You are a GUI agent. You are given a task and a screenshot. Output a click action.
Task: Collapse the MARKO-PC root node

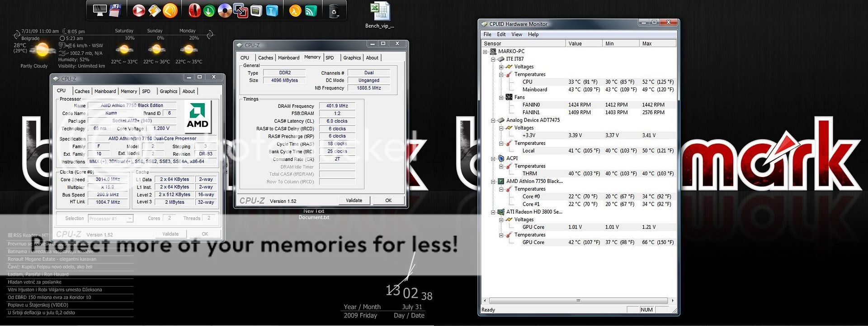pyautogui.click(x=485, y=52)
